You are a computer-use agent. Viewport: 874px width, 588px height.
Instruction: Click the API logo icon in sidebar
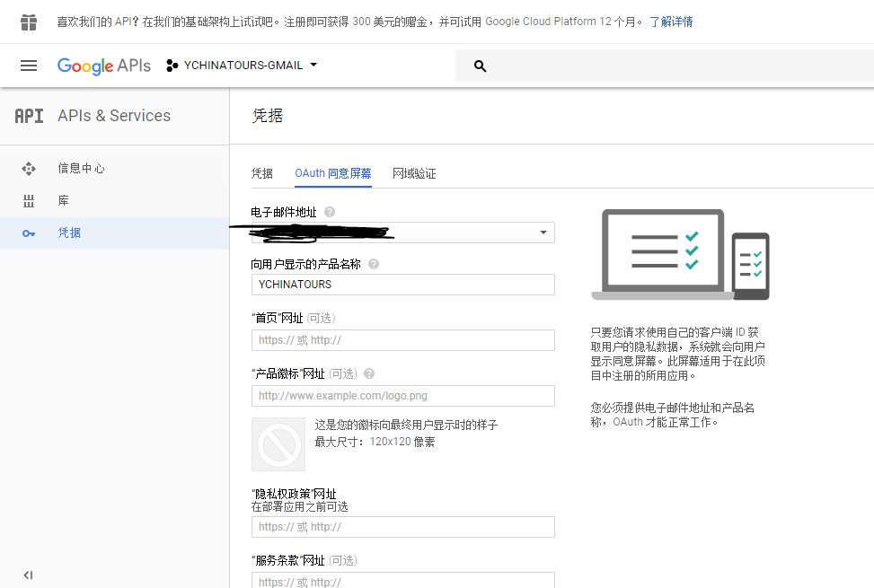[29, 116]
